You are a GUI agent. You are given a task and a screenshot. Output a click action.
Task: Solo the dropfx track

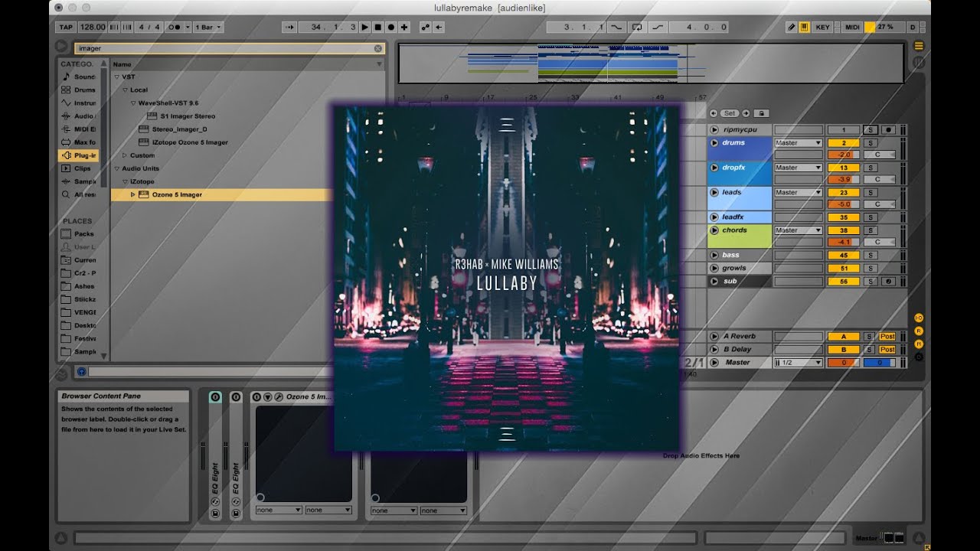[x=869, y=168]
